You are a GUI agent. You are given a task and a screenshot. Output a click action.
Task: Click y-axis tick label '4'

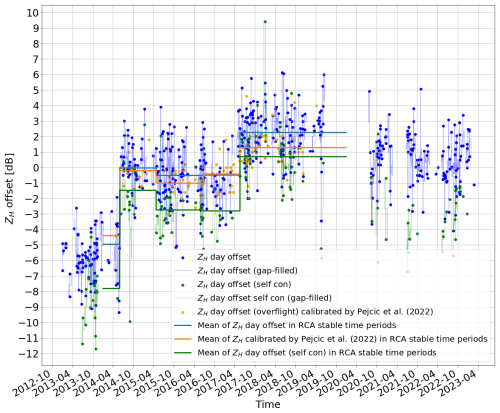click(x=36, y=106)
